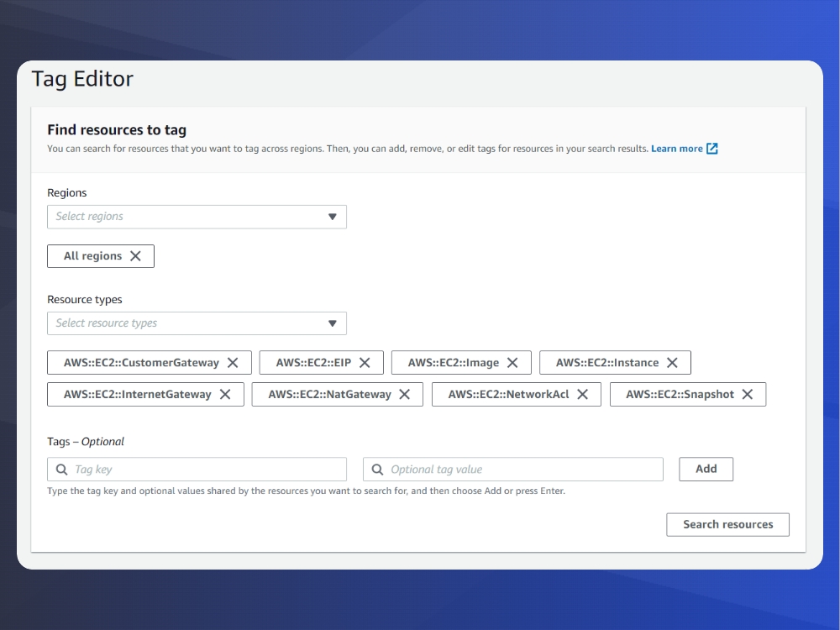Click the Find resources to tag heading
Screen dimensions: 840x630
tap(117, 129)
